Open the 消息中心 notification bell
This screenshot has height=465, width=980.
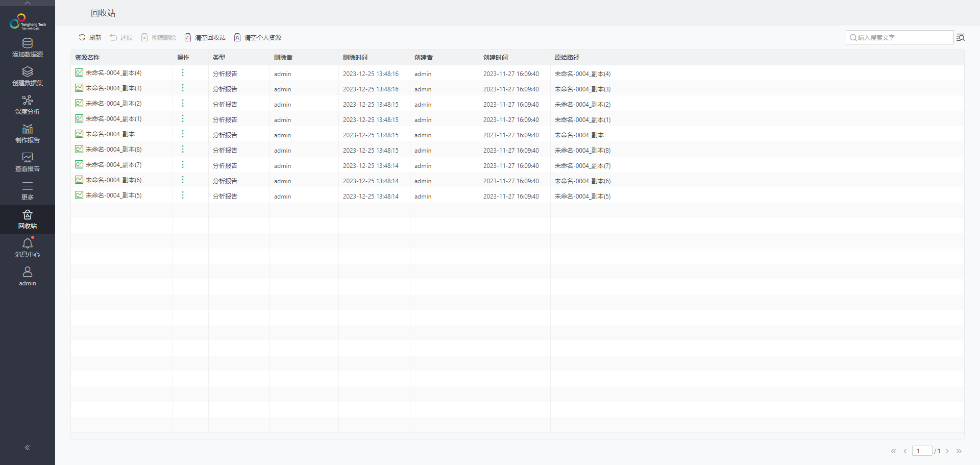[28, 248]
